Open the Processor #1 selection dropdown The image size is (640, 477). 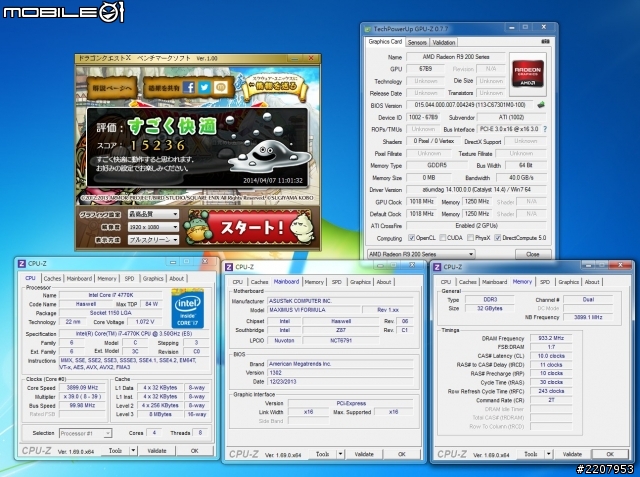pos(85,433)
